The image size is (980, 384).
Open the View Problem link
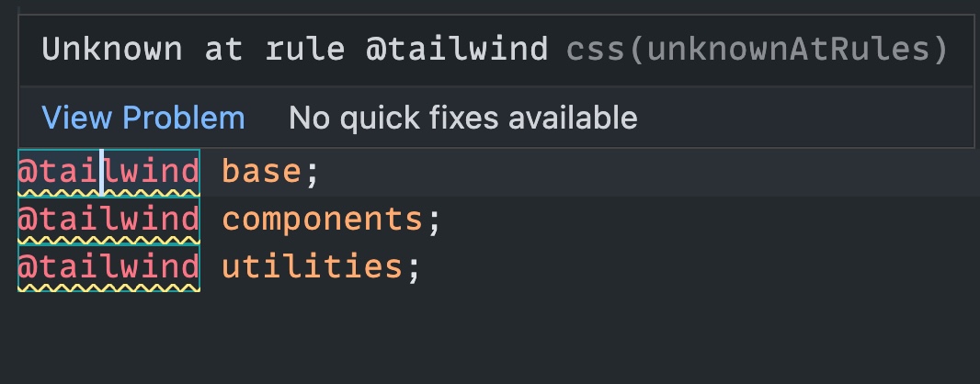(143, 118)
